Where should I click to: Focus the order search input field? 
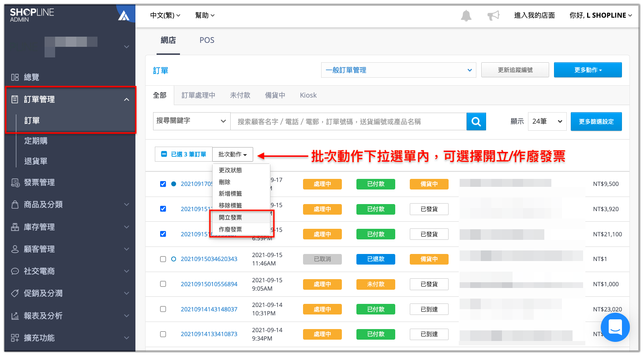pos(348,121)
